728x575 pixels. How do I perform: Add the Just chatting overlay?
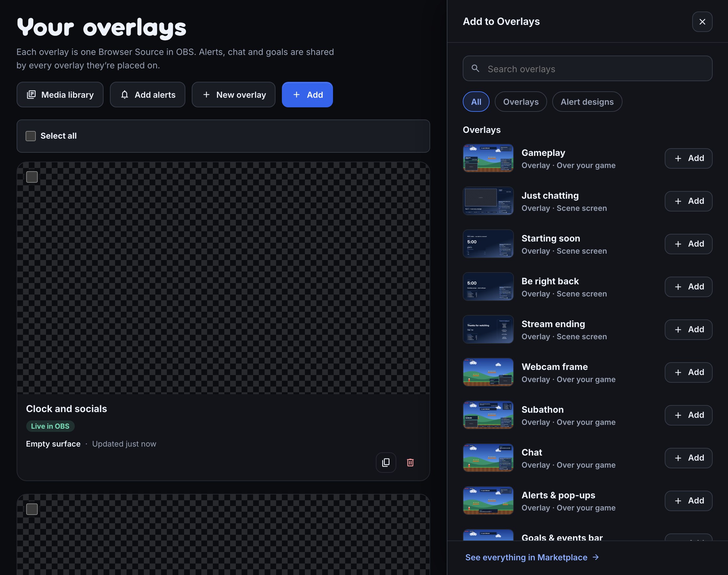[688, 201]
